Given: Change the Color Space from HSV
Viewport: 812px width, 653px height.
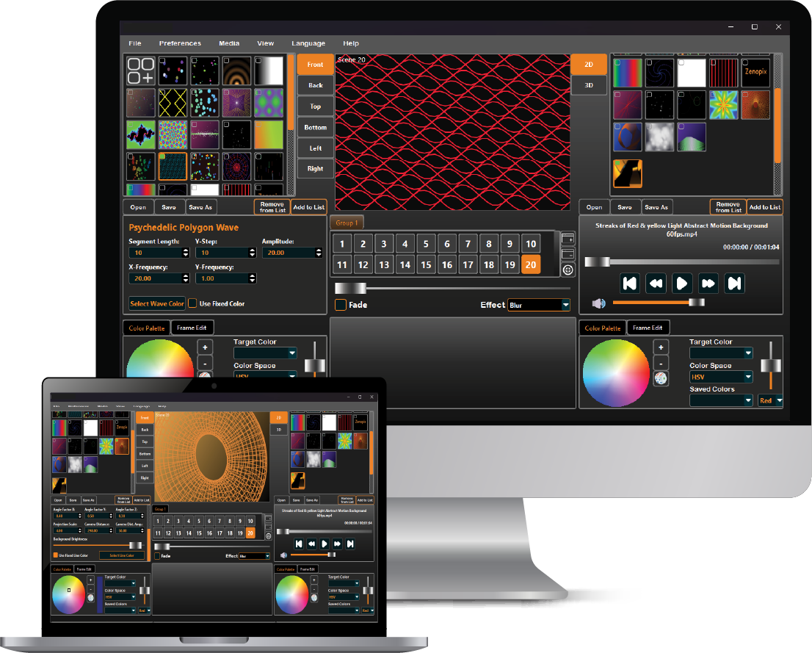Looking at the screenshot, I should point(721,377).
